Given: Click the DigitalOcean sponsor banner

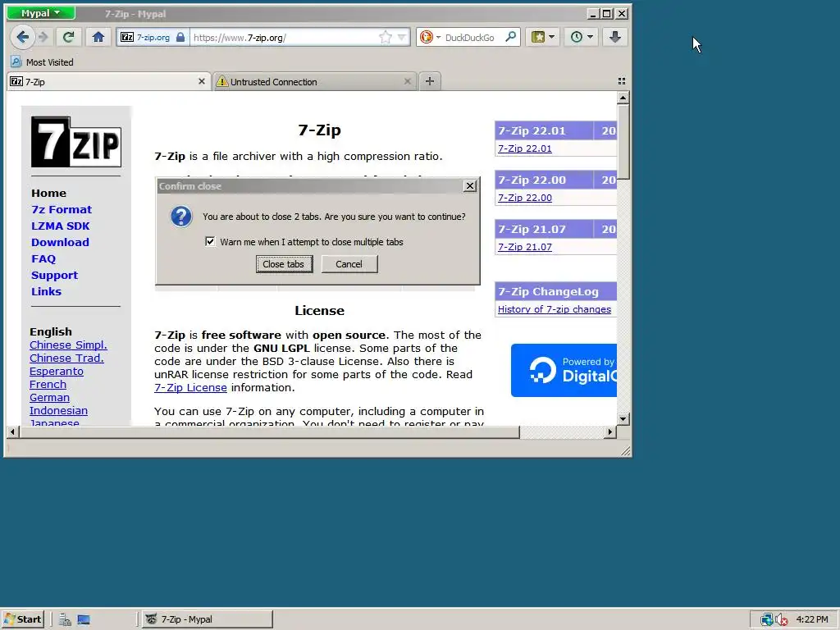Looking at the screenshot, I should (564, 370).
